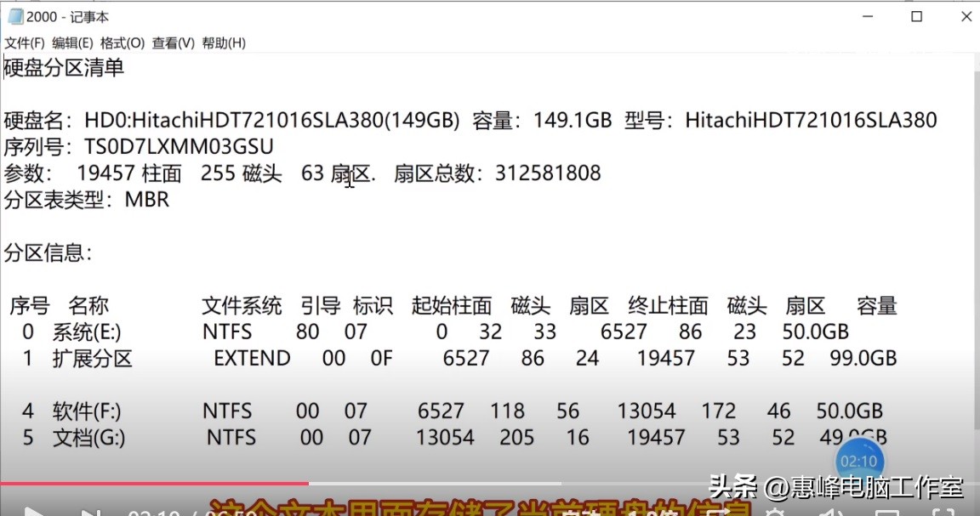Screen dimensions: 980x516
Task: Place cursor in the 硬盘分区清单 text
Action: click(62, 68)
